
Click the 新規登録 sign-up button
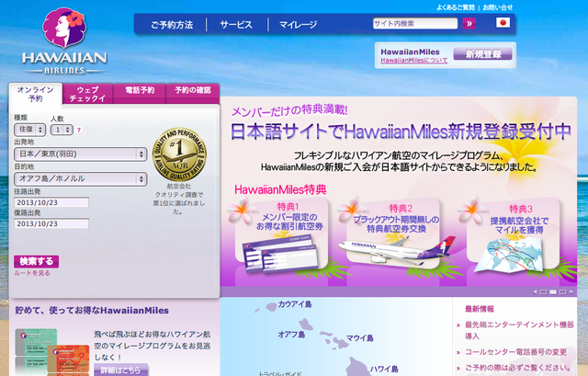click(483, 54)
